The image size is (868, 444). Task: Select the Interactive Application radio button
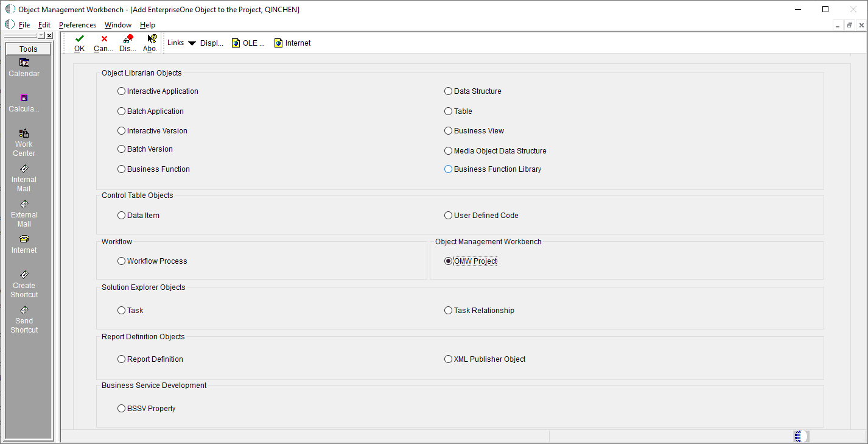pos(121,91)
